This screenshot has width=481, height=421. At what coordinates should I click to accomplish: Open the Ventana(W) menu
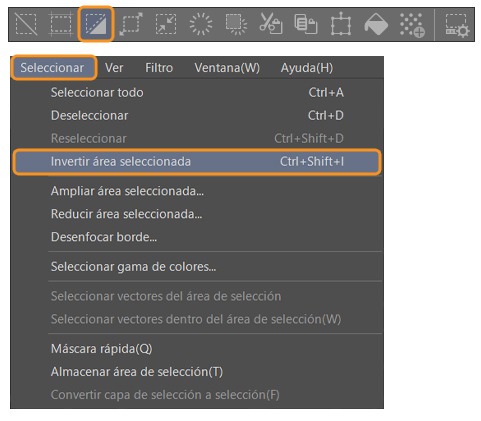tap(227, 68)
